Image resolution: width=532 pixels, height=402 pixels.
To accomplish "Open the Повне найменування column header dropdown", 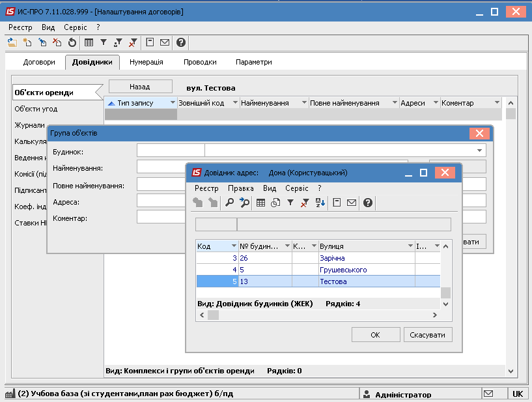I will (395, 102).
